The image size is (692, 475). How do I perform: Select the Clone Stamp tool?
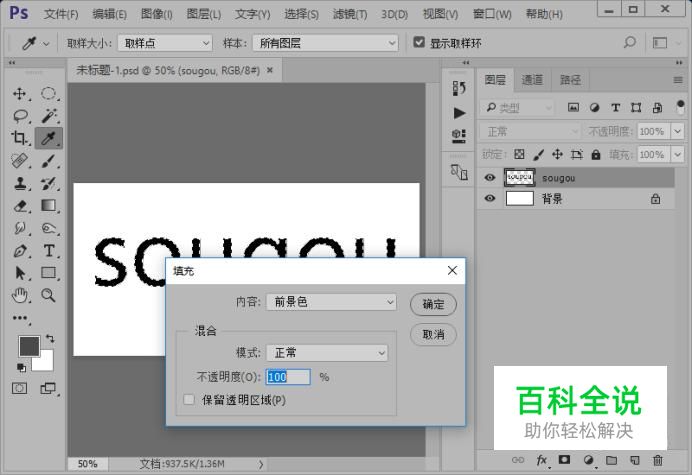(19, 183)
